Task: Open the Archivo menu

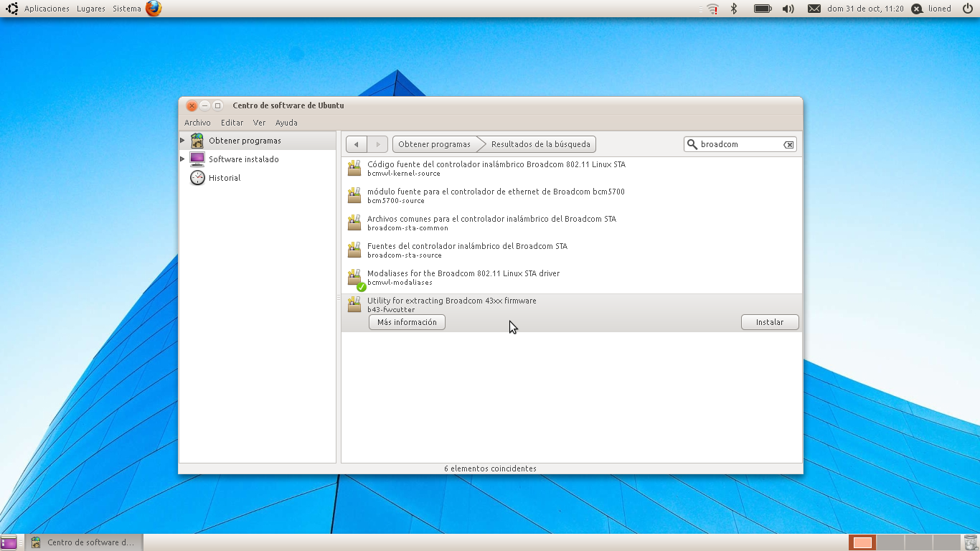Action: tap(197, 123)
